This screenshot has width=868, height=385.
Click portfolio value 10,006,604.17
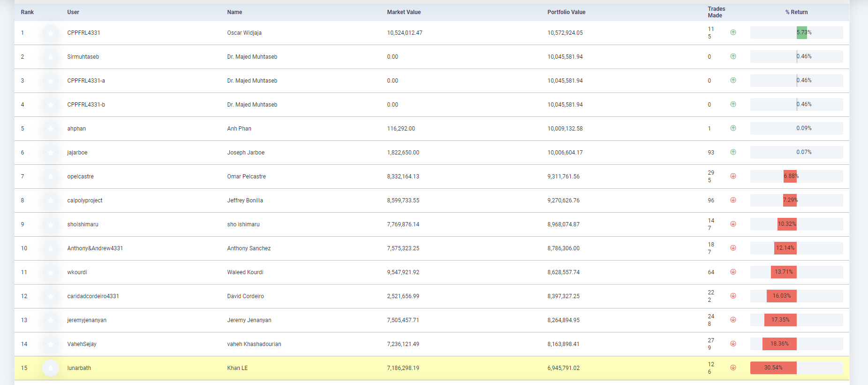pyautogui.click(x=565, y=153)
